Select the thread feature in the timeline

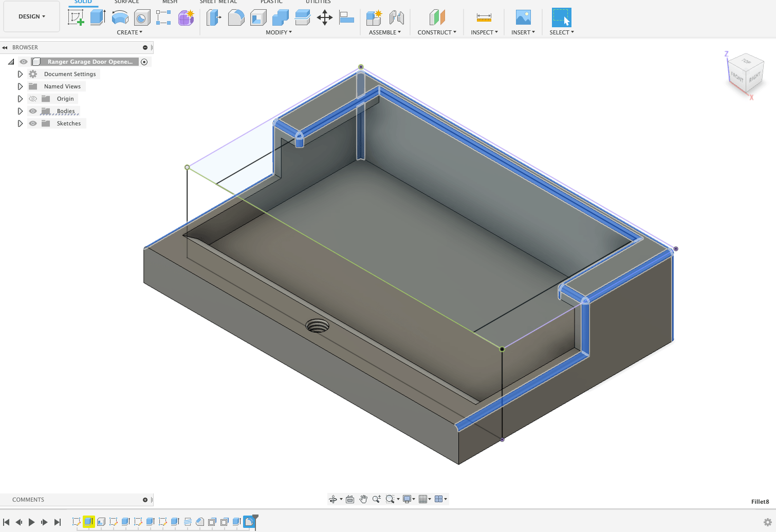pyautogui.click(x=188, y=522)
